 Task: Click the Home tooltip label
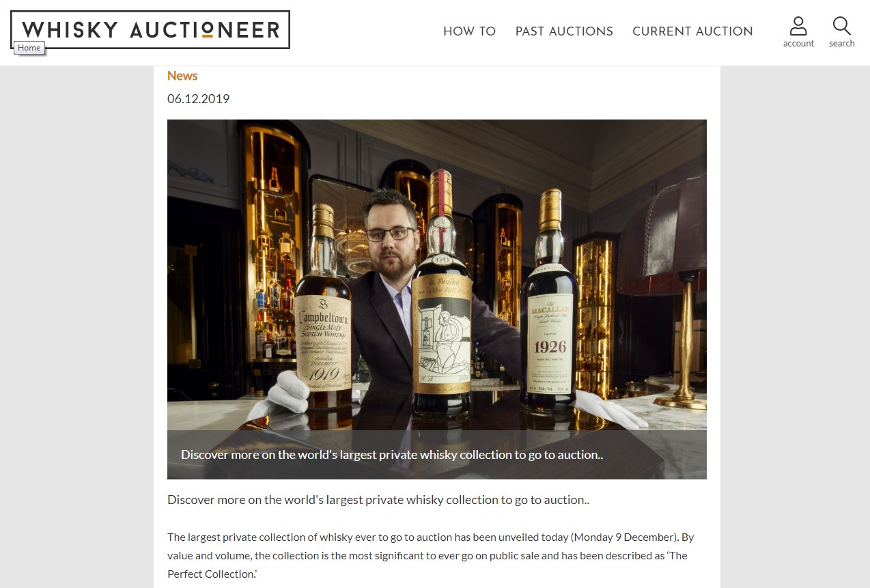[x=29, y=48]
